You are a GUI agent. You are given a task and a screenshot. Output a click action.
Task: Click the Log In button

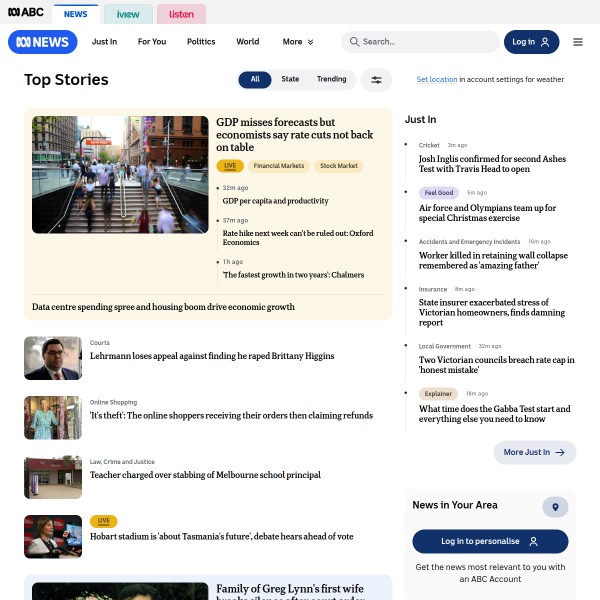coord(531,42)
